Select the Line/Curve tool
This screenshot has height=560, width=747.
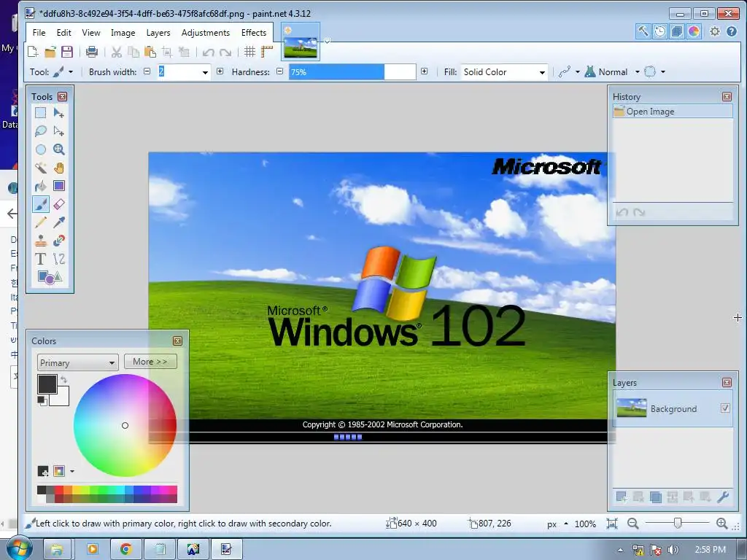point(58,259)
